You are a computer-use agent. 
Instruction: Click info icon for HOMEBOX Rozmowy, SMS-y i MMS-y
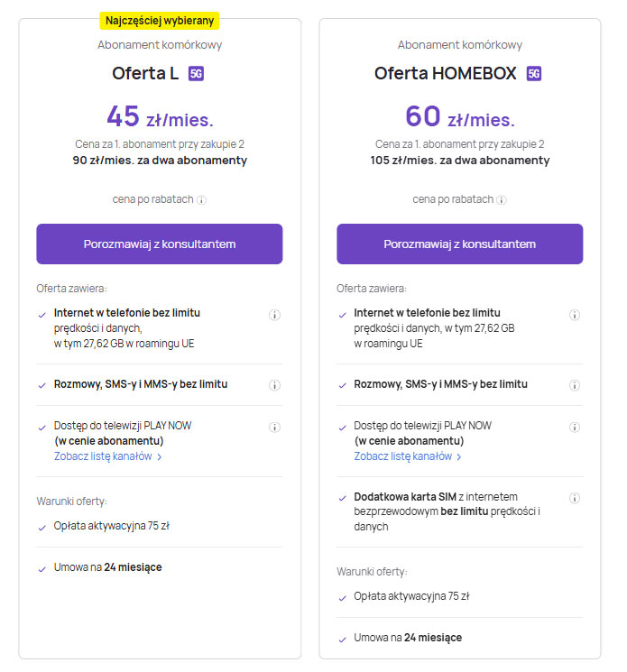(575, 385)
